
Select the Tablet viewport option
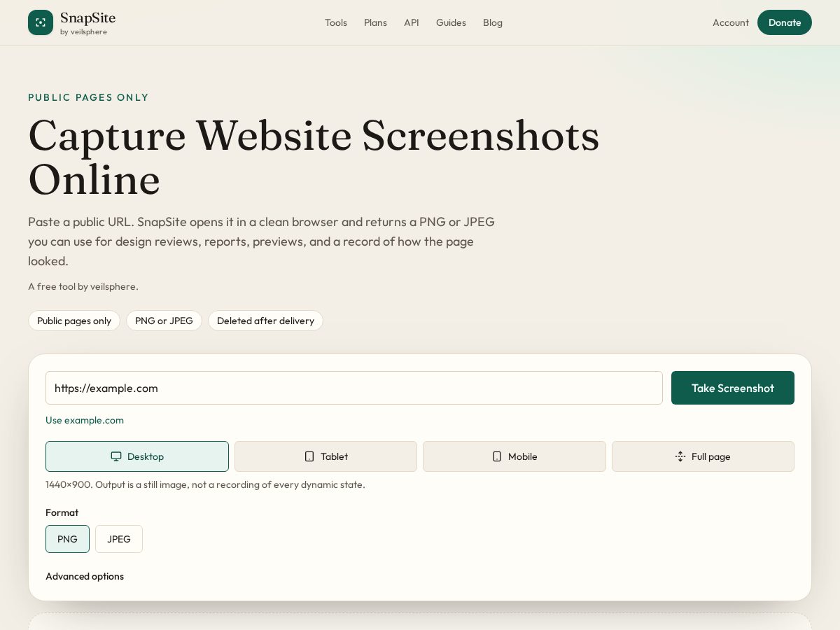[x=325, y=456]
